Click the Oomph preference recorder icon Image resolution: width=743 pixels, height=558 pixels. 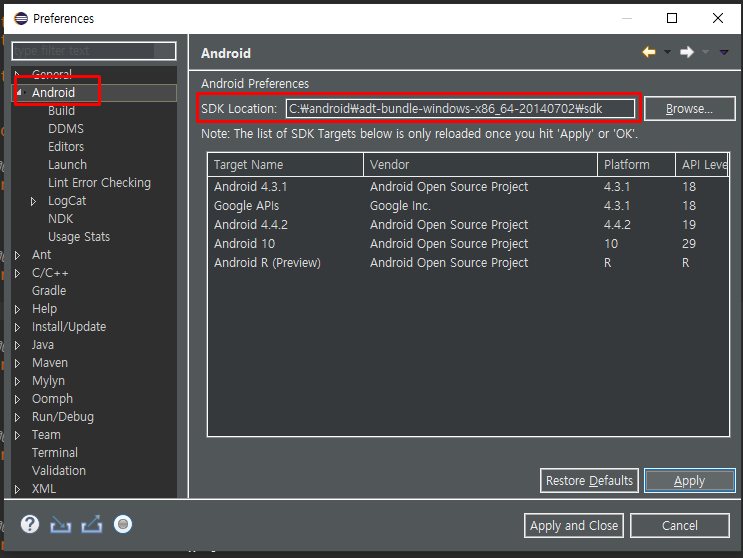click(x=123, y=524)
